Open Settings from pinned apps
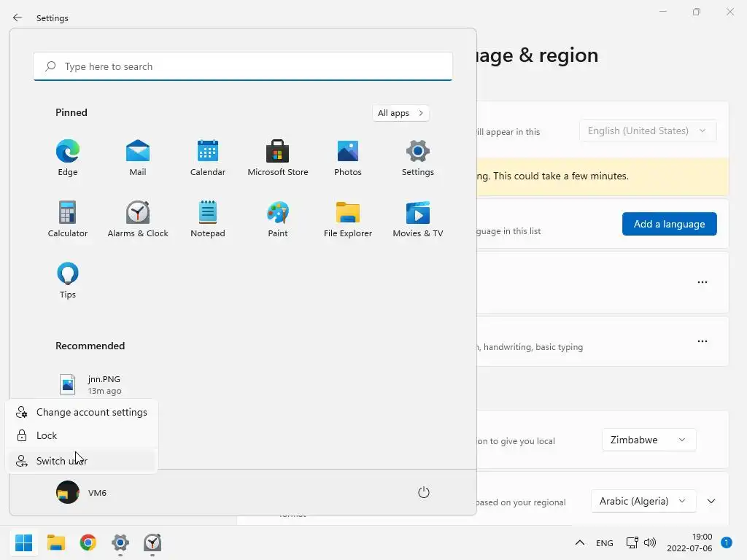 click(418, 157)
